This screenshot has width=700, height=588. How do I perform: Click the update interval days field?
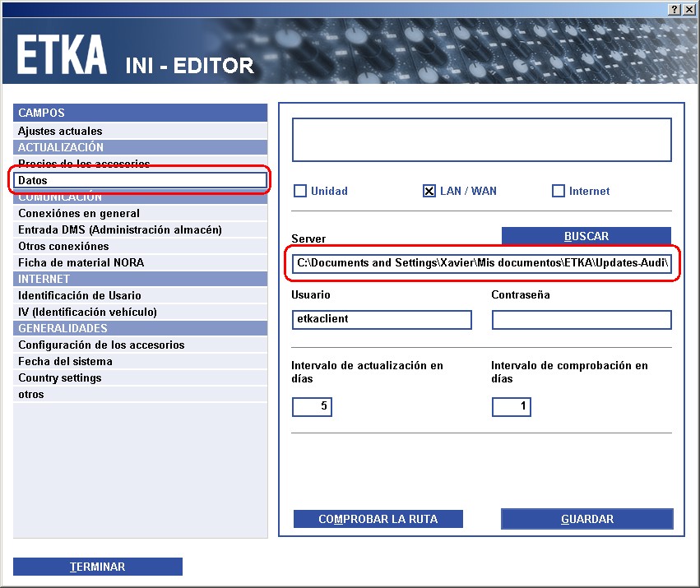pyautogui.click(x=312, y=407)
